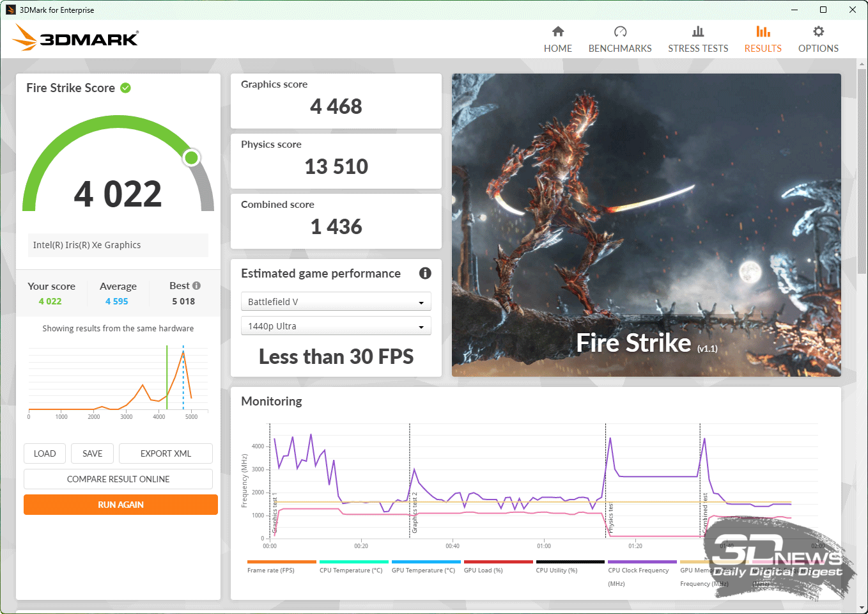The width and height of the screenshot is (868, 614).
Task: Click the Monitoring heading
Action: [x=272, y=401]
